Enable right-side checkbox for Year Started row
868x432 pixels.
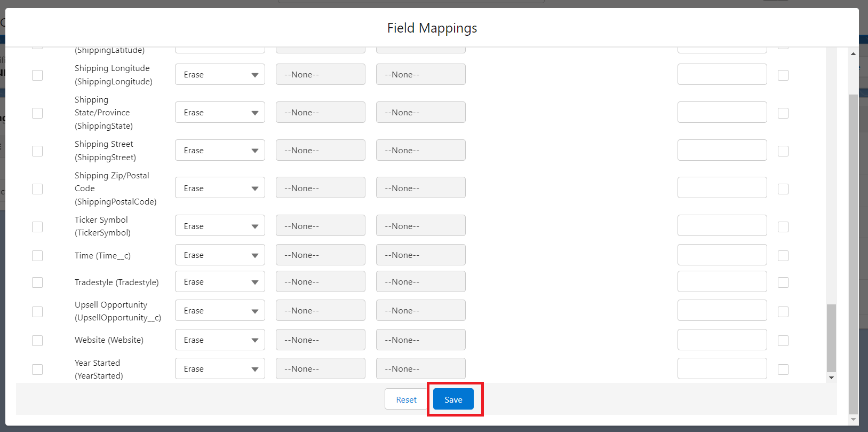click(x=783, y=370)
